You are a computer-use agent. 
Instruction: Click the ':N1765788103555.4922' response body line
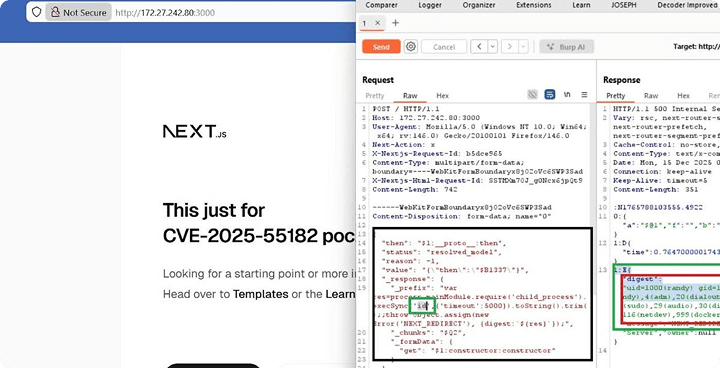click(658, 207)
